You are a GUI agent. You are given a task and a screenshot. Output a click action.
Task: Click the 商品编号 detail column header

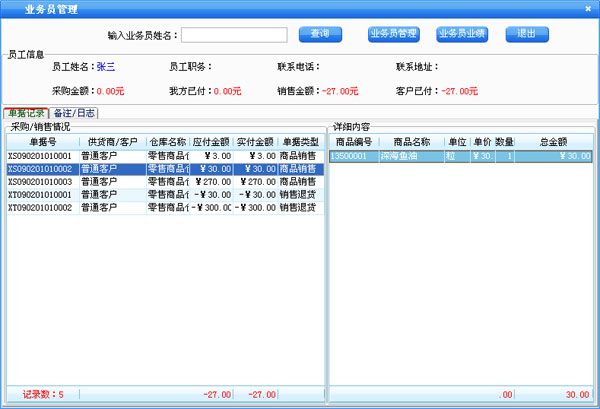(353, 143)
